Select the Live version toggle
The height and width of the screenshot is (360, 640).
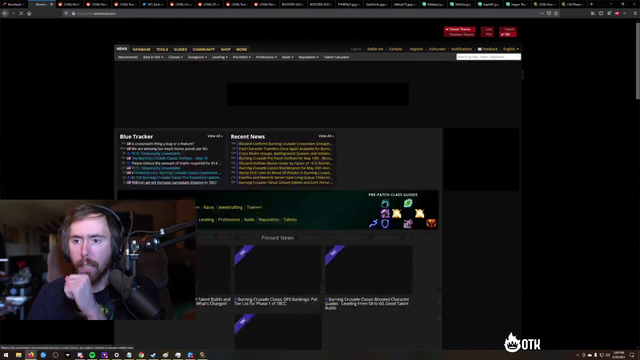[488, 29]
